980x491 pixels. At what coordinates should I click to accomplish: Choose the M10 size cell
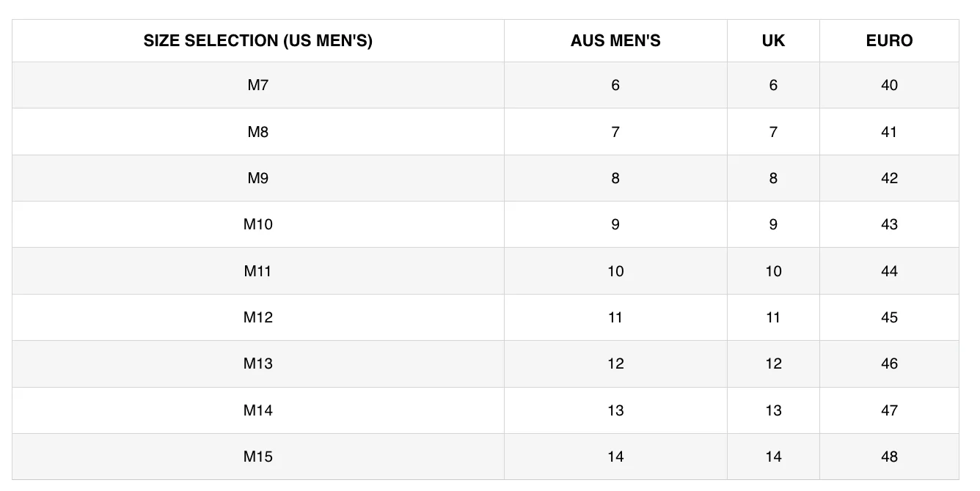(x=257, y=224)
